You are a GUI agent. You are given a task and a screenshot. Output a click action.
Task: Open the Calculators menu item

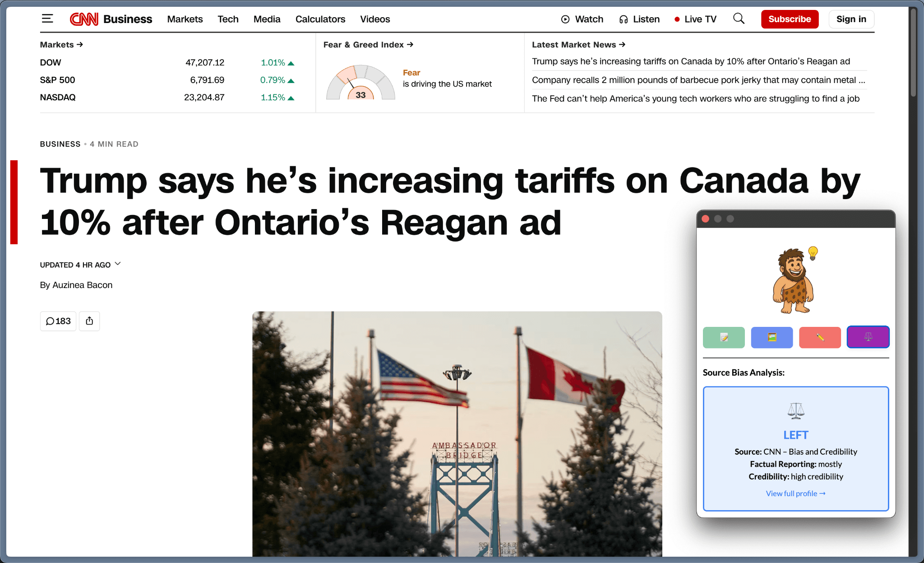[x=320, y=19]
